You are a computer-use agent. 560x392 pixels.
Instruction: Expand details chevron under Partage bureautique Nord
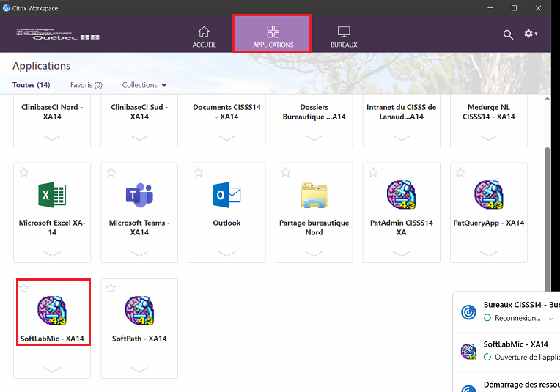click(314, 254)
